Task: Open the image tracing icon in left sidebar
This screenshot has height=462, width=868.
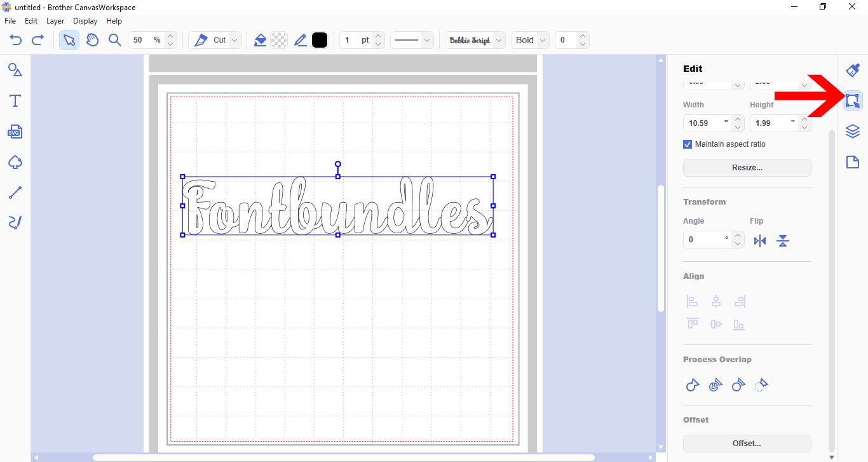Action: (x=15, y=163)
